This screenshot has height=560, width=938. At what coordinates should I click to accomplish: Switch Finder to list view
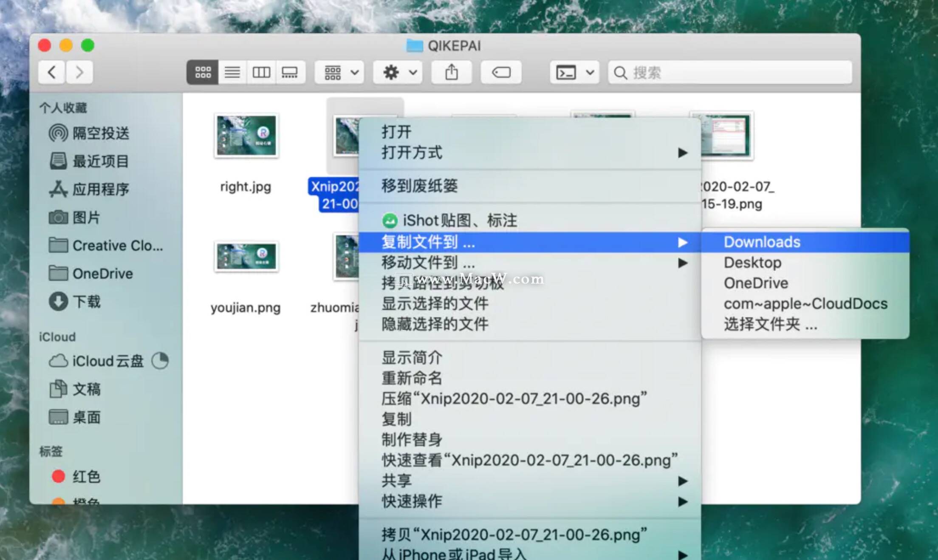232,72
